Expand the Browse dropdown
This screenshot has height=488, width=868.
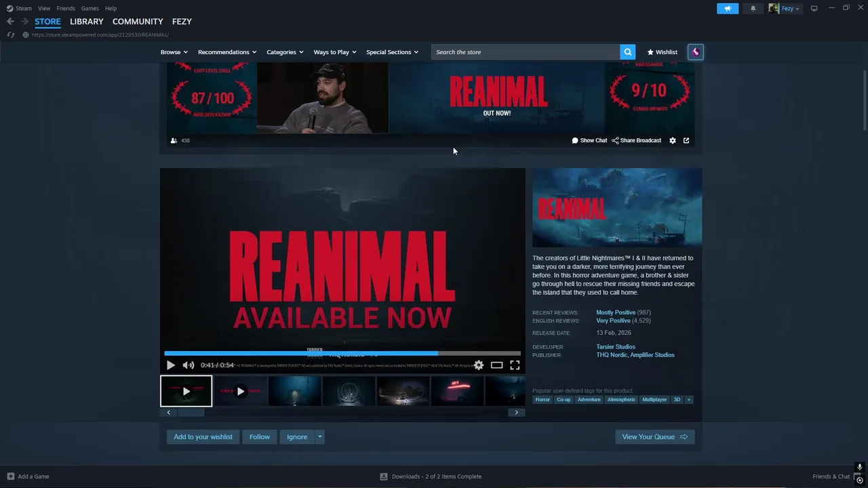tap(174, 52)
